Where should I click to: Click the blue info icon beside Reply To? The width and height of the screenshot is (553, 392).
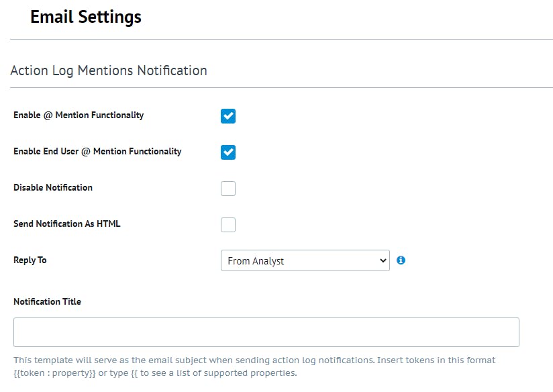coord(401,260)
